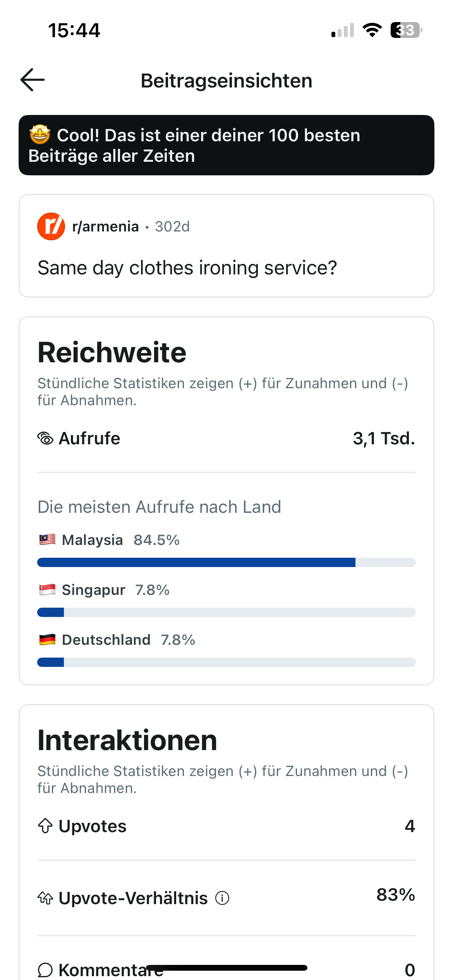Tap the Deutschland 7.8% progress bar
This screenshot has height=980, width=453.
coord(226,662)
